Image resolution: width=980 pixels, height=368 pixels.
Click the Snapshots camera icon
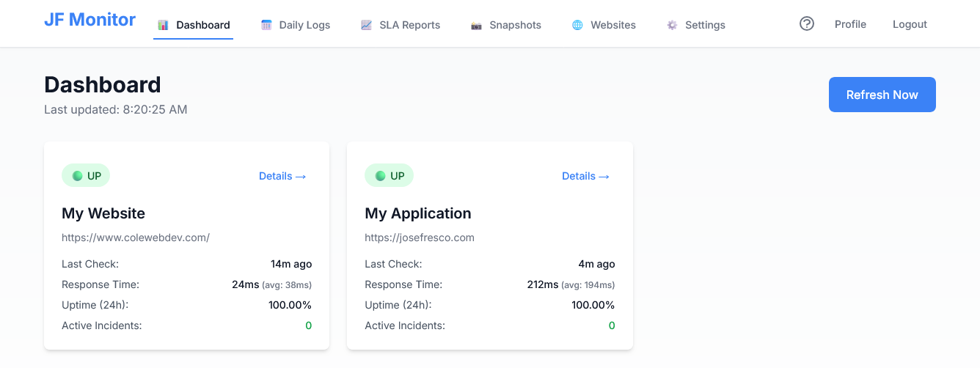point(476,25)
